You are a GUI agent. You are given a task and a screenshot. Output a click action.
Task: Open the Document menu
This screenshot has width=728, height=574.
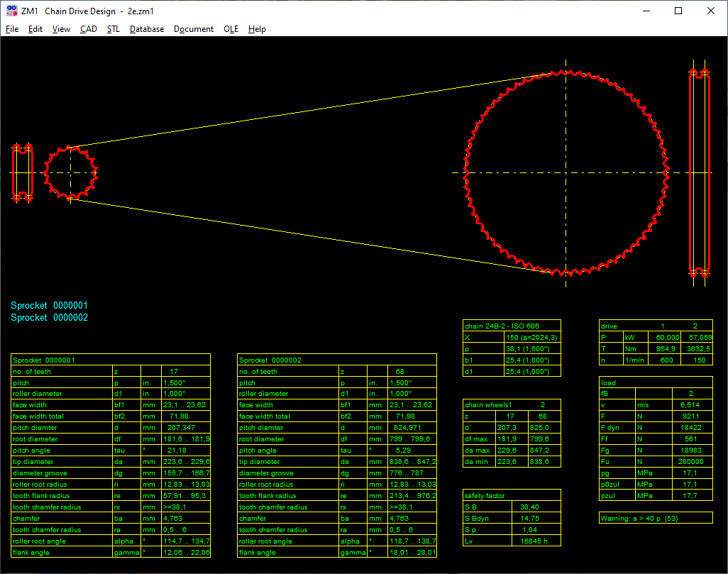pyautogui.click(x=194, y=29)
